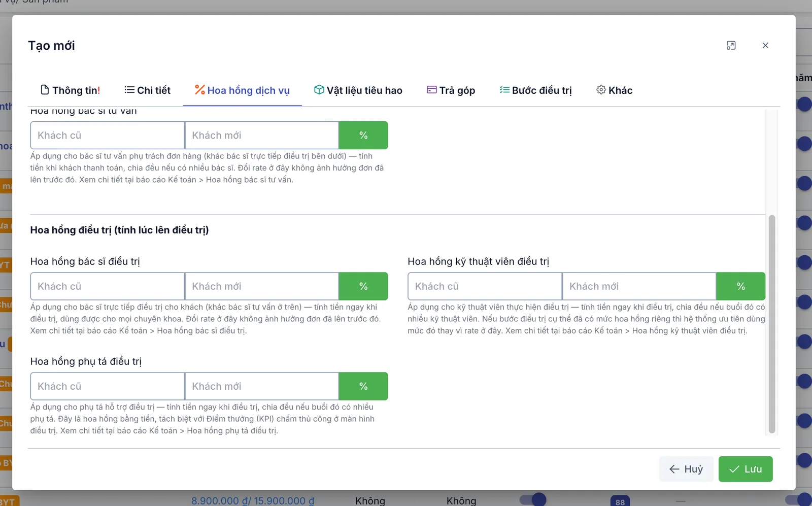Save with the Lưu button
Viewport: 812px width, 506px height.
pyautogui.click(x=746, y=469)
